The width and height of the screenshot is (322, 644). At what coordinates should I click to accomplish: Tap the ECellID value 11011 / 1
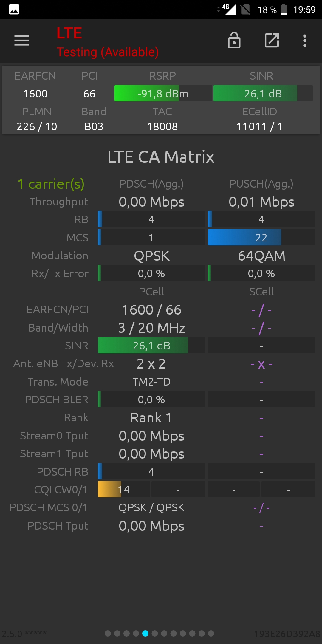pos(259,126)
